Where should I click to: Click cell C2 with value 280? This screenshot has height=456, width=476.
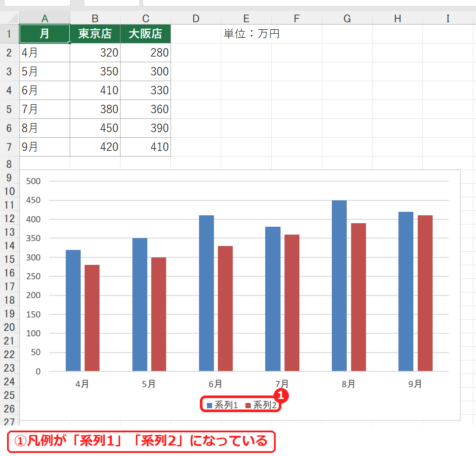[x=146, y=53]
